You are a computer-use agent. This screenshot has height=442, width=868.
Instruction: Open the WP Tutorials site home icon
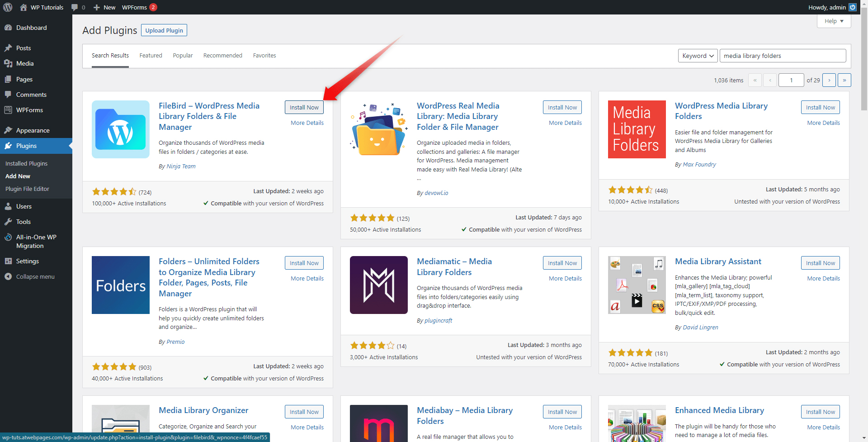(24, 7)
